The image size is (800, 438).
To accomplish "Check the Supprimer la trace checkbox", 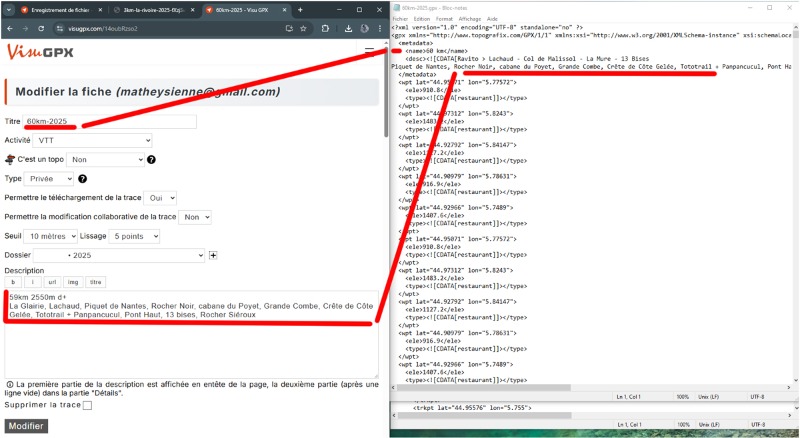I will pyautogui.click(x=87, y=405).
